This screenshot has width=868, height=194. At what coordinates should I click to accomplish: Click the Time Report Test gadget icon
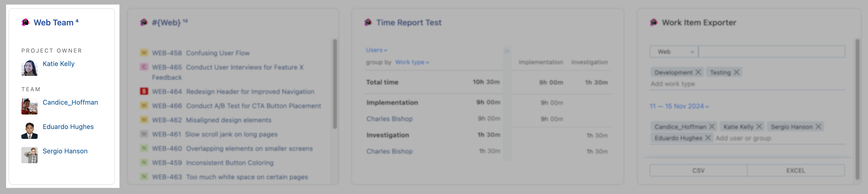368,22
